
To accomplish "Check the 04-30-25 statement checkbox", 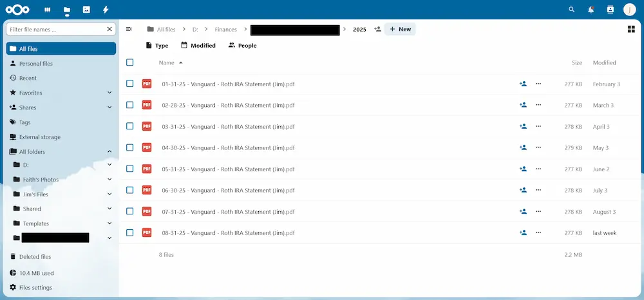I will coord(130,147).
